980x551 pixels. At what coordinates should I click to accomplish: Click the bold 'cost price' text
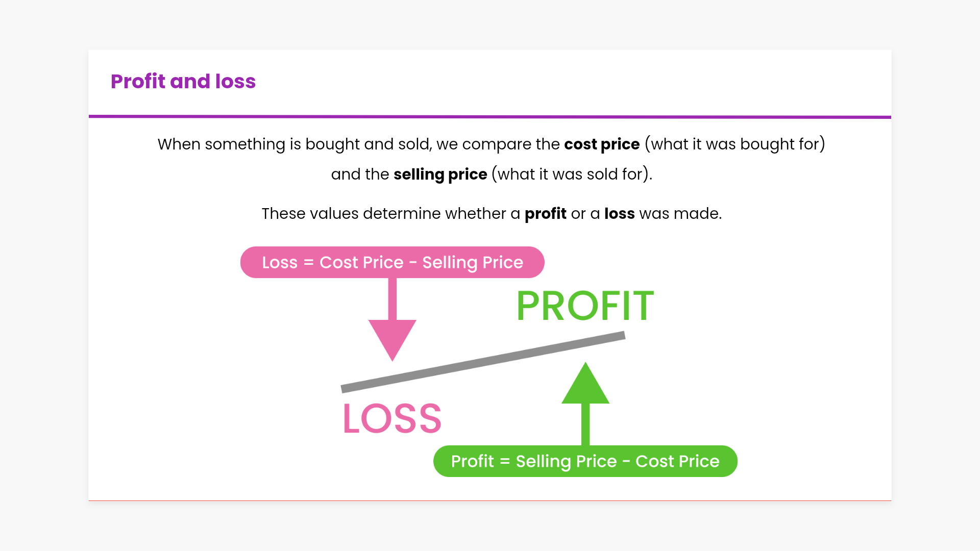601,144
